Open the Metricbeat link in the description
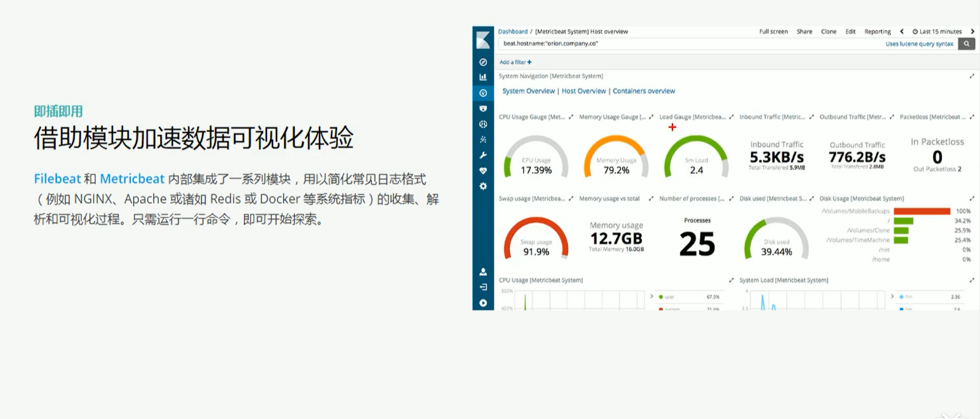Image resolution: width=980 pixels, height=419 pixels. [132, 179]
